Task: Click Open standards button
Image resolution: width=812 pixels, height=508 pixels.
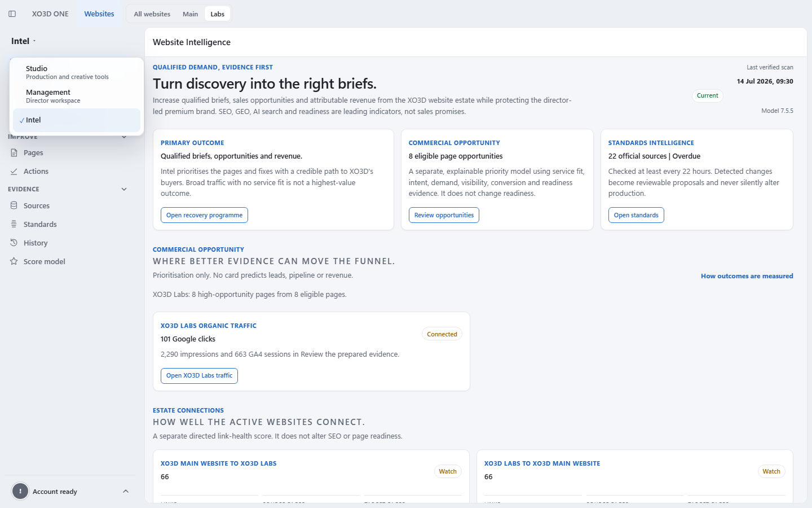Action: pos(636,215)
